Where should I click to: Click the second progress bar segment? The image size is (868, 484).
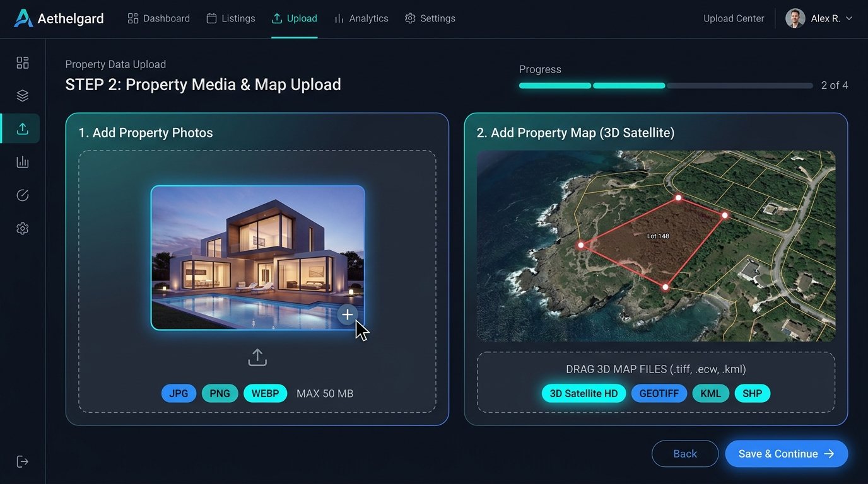pos(629,86)
